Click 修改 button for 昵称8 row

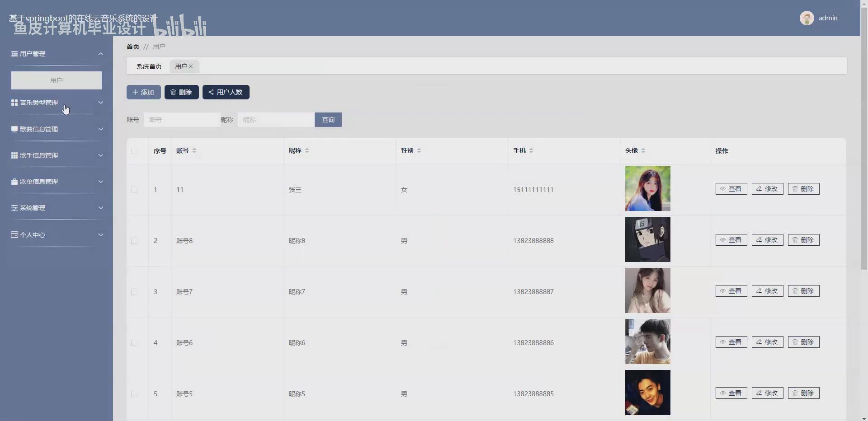[x=768, y=240]
